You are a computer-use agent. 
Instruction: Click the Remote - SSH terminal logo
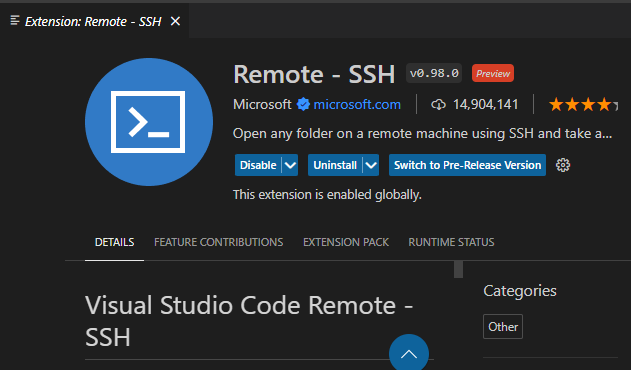[148, 122]
